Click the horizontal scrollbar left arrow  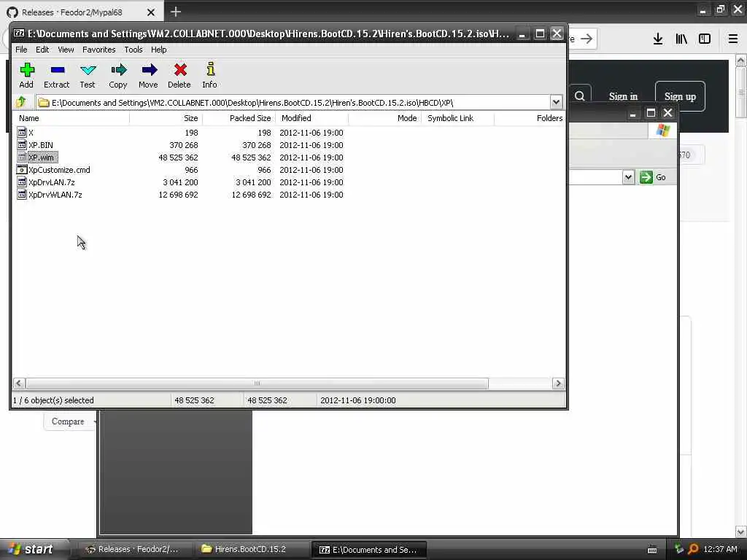coord(19,384)
